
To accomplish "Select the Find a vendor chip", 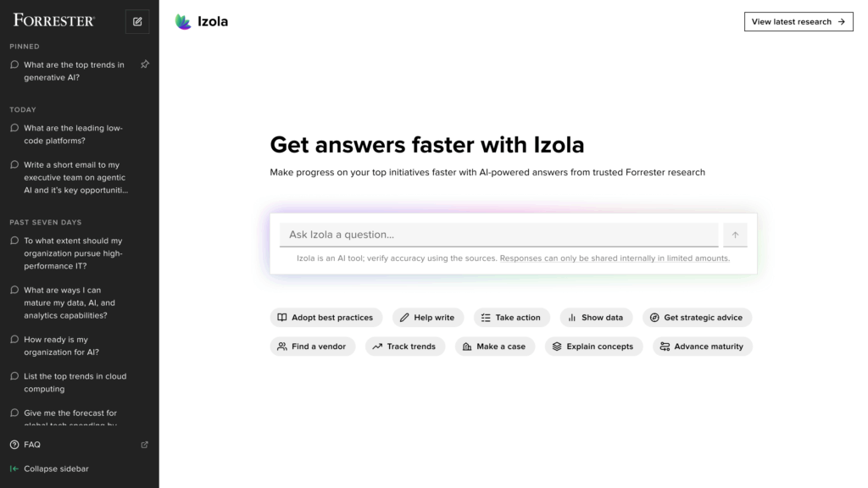I will (x=313, y=347).
